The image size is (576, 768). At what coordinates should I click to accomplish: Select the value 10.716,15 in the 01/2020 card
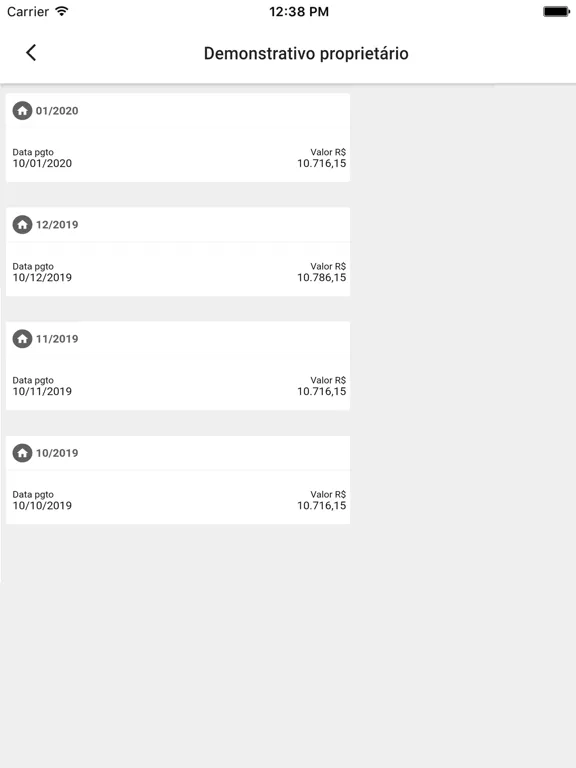pyautogui.click(x=321, y=164)
